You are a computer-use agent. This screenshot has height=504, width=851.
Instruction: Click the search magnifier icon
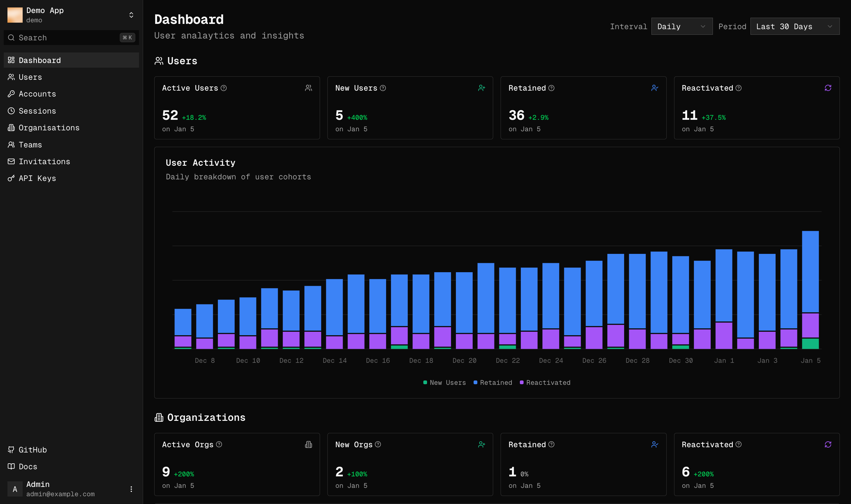point(11,38)
